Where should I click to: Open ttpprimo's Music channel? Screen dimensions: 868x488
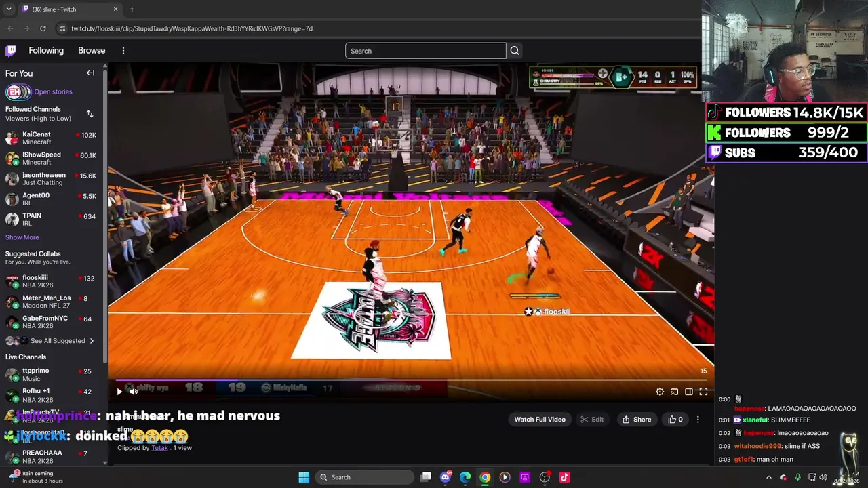[x=51, y=375]
